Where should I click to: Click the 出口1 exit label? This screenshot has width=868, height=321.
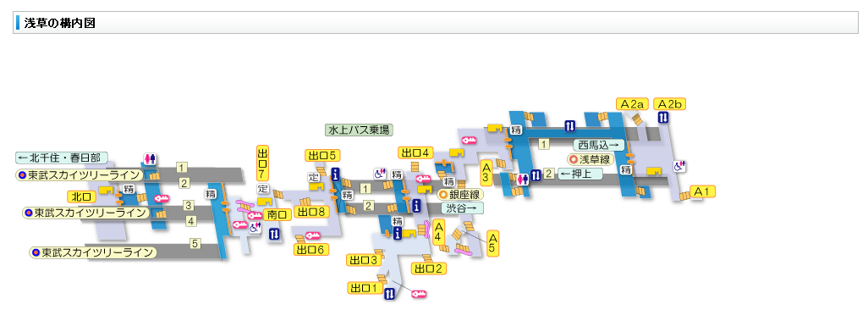(x=365, y=288)
